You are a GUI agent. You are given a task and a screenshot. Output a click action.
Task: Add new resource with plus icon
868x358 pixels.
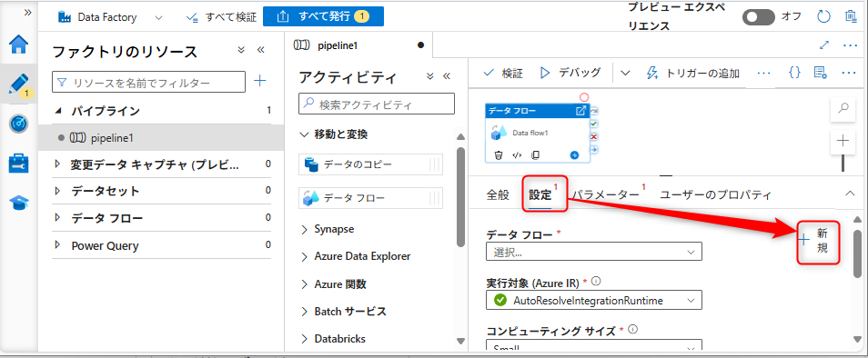click(x=259, y=81)
